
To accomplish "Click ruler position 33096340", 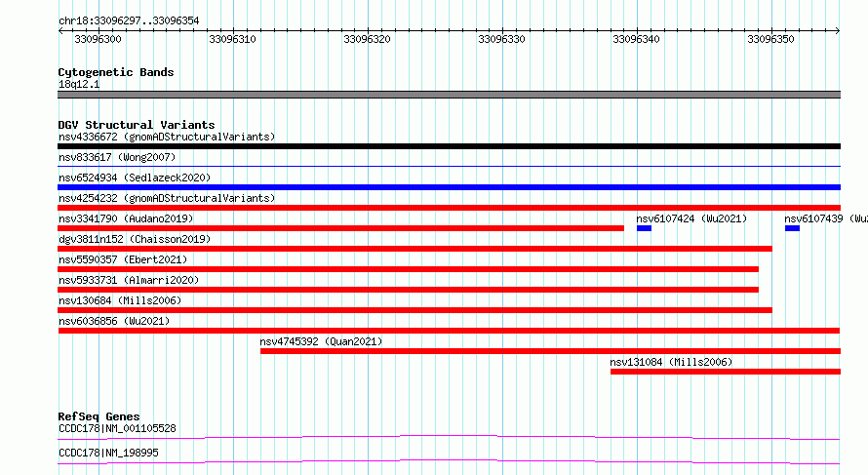I will [x=636, y=39].
